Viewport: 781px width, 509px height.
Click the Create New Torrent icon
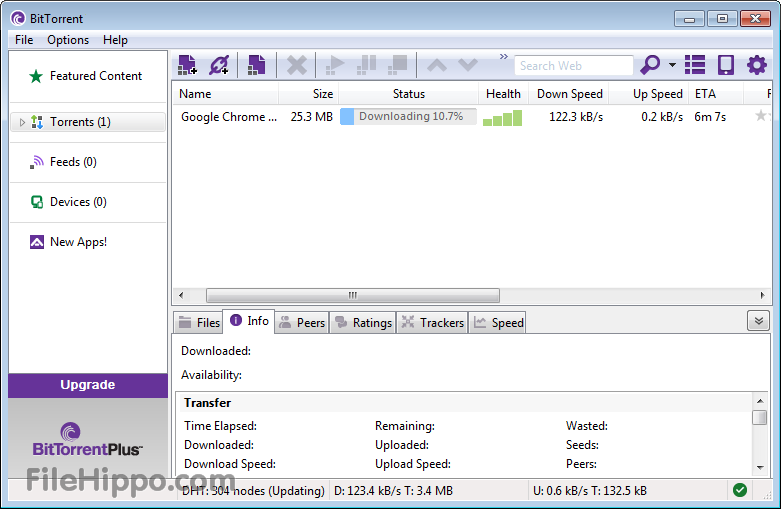257,65
